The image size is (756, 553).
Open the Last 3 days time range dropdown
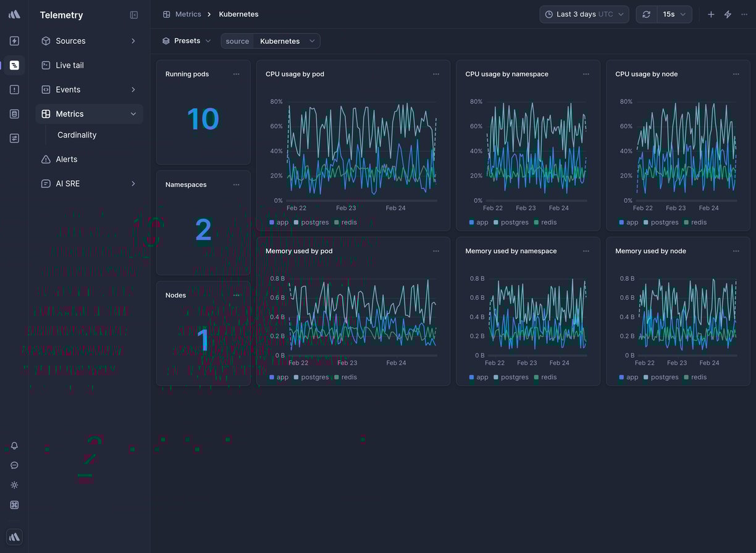[583, 14]
